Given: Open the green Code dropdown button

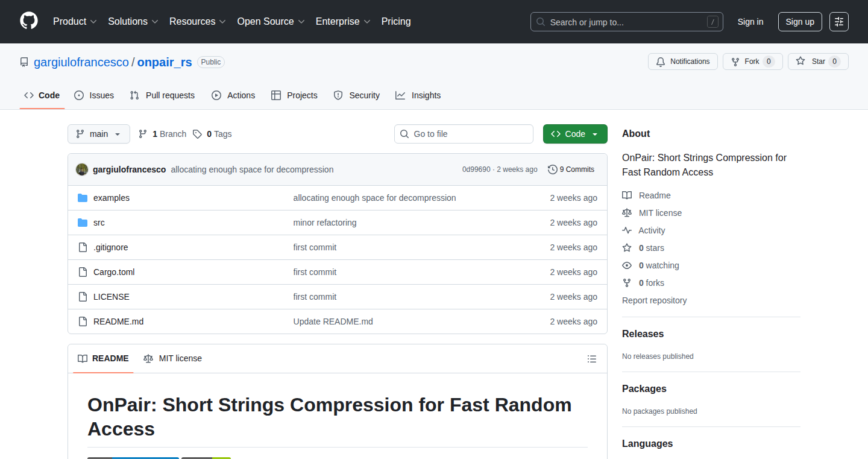Looking at the screenshot, I should click(x=575, y=134).
